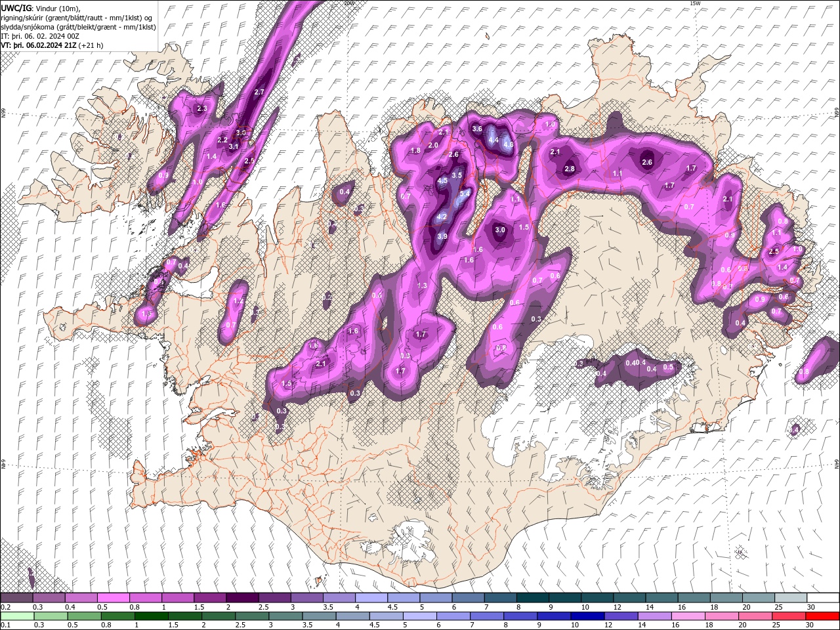Viewport: 840px width, 630px height.
Task: Click the UWC/IG title text
Action: click(16, 7)
